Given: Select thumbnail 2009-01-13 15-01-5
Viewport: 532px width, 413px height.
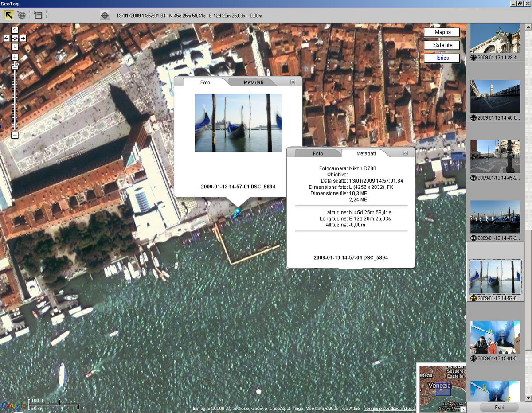Looking at the screenshot, I should pyautogui.click(x=495, y=337).
